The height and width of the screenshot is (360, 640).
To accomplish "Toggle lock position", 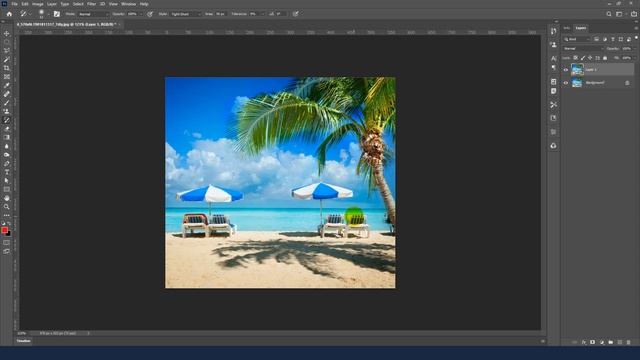I will coord(590,58).
